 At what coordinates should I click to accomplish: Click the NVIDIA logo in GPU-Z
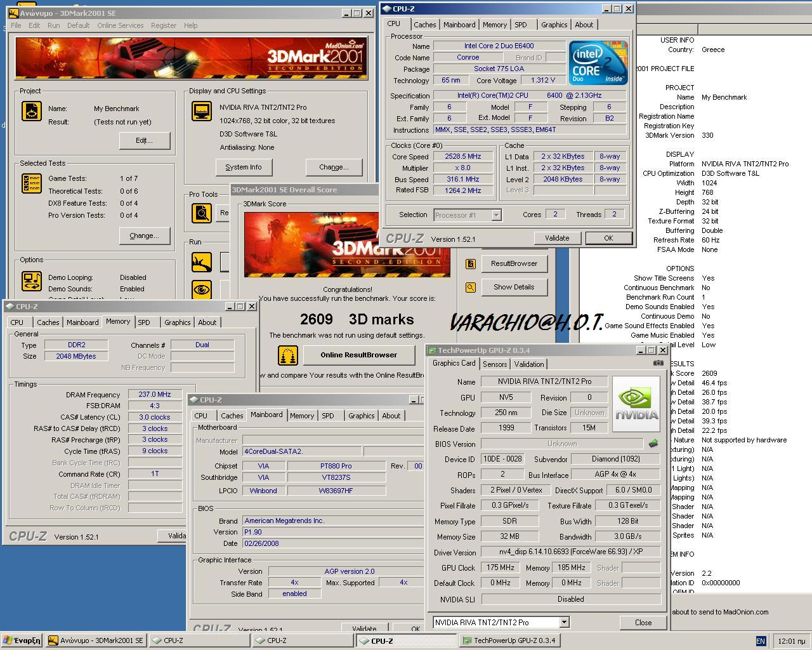click(636, 404)
